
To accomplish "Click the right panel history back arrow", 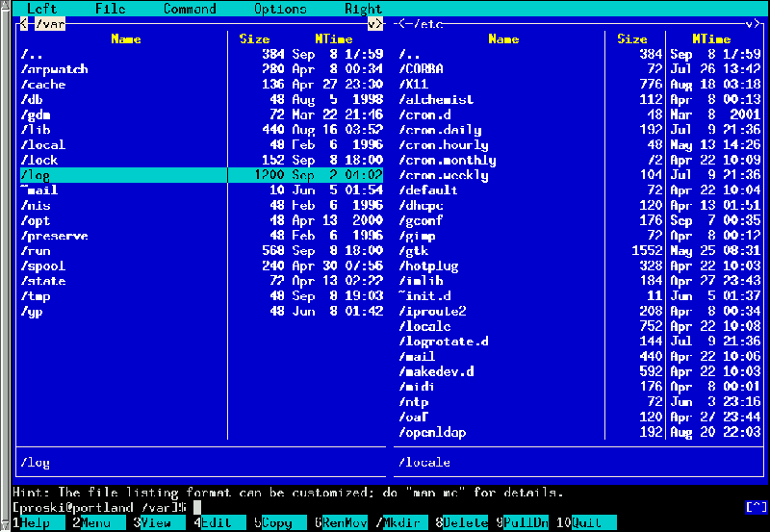I will coord(401,24).
